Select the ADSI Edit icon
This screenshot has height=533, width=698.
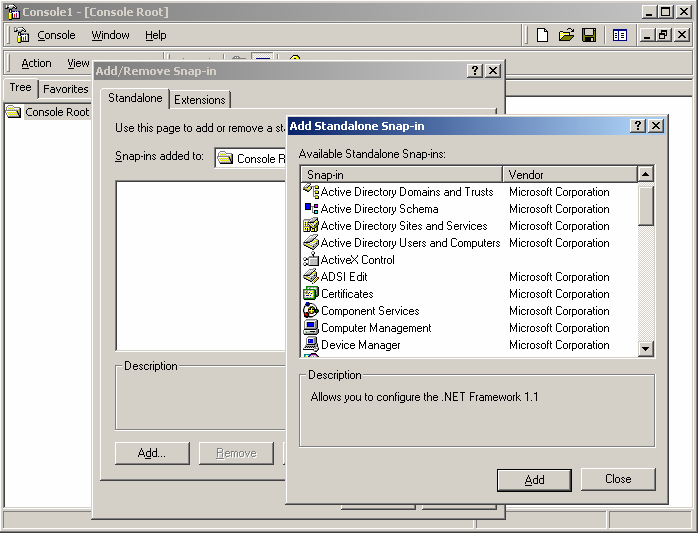(x=311, y=276)
